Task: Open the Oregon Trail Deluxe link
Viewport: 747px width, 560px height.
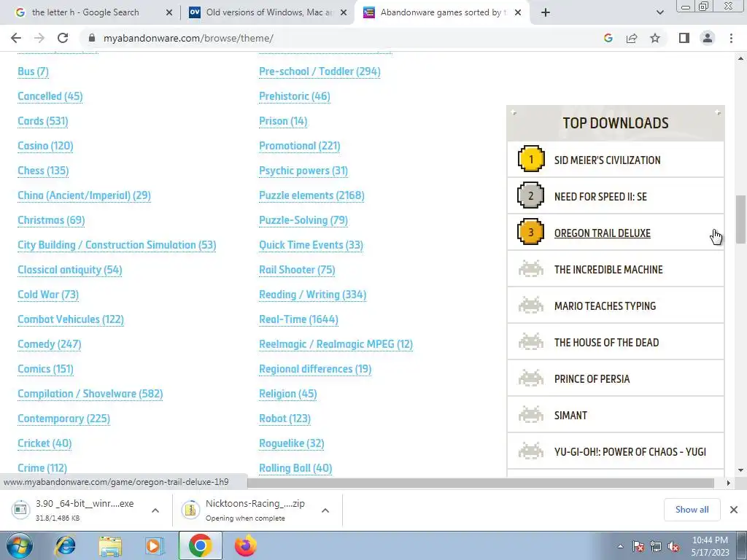Action: pos(602,233)
